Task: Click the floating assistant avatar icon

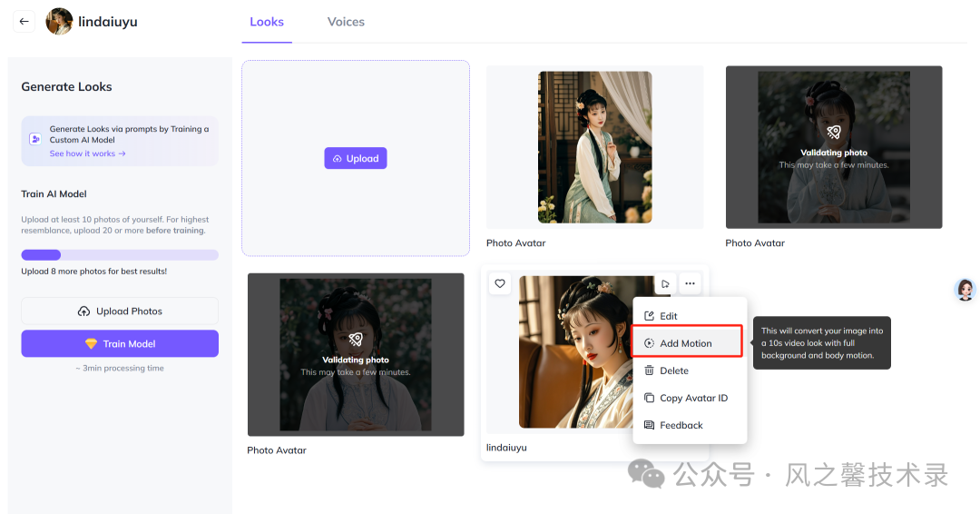Action: (x=965, y=290)
